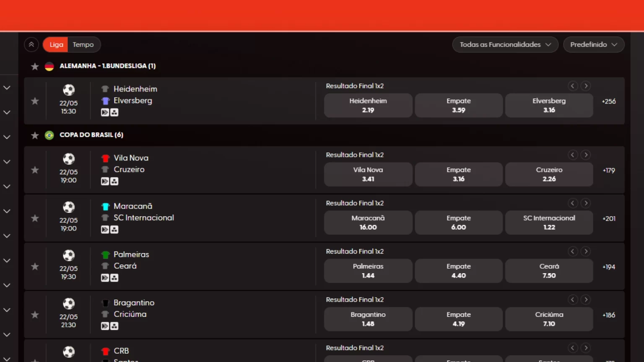Open statistics icon for Heidenheim match

(x=114, y=112)
